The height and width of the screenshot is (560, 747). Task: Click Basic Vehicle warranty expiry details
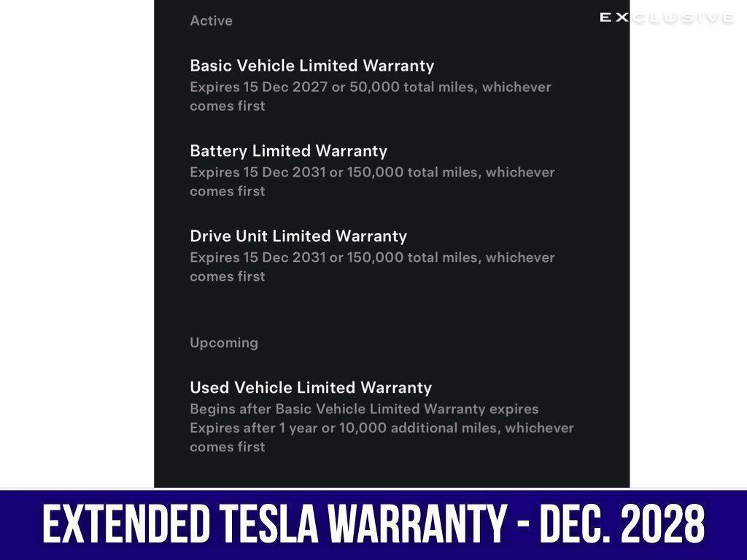click(x=371, y=96)
